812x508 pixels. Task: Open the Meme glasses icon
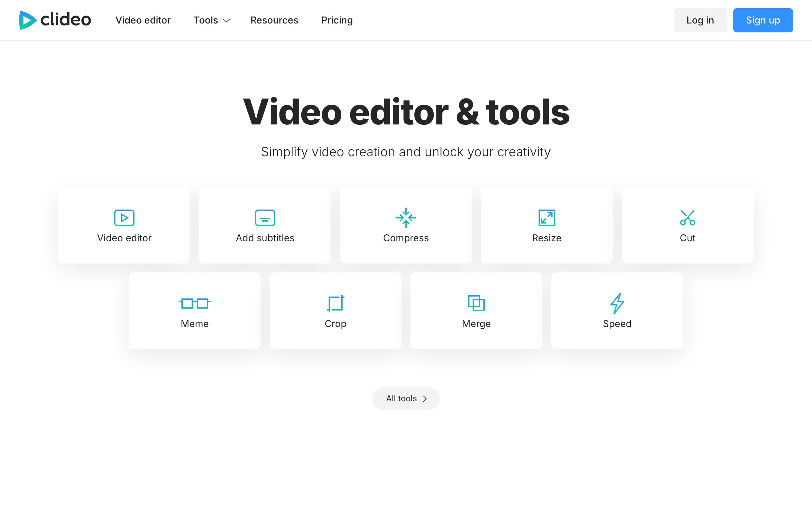click(195, 304)
